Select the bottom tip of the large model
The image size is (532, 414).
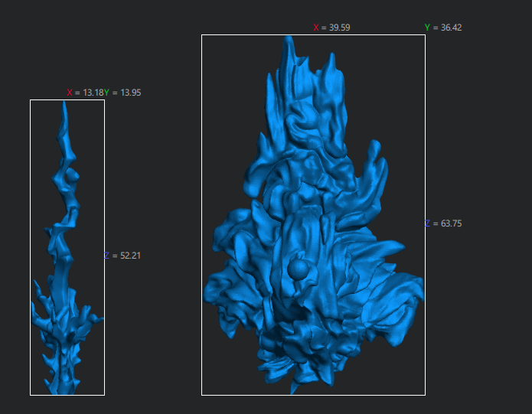[x=293, y=389]
